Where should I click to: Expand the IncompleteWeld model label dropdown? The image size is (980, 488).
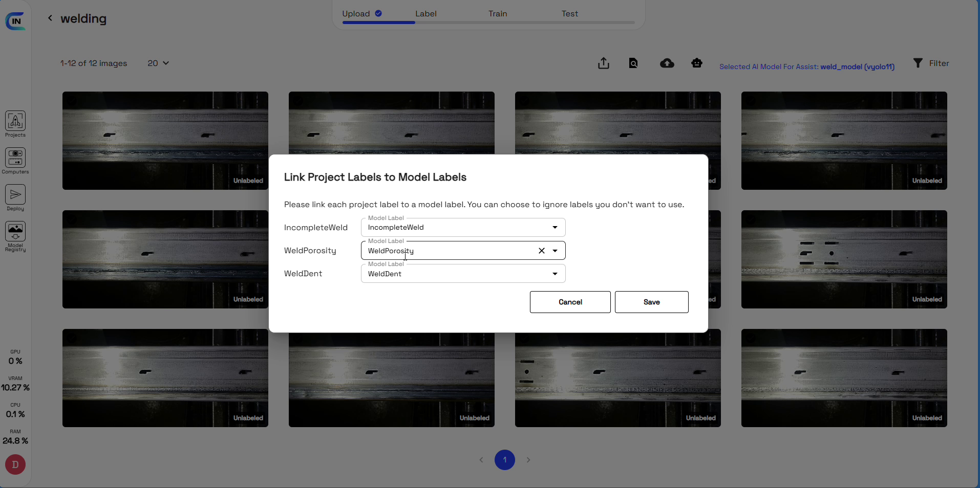(555, 227)
